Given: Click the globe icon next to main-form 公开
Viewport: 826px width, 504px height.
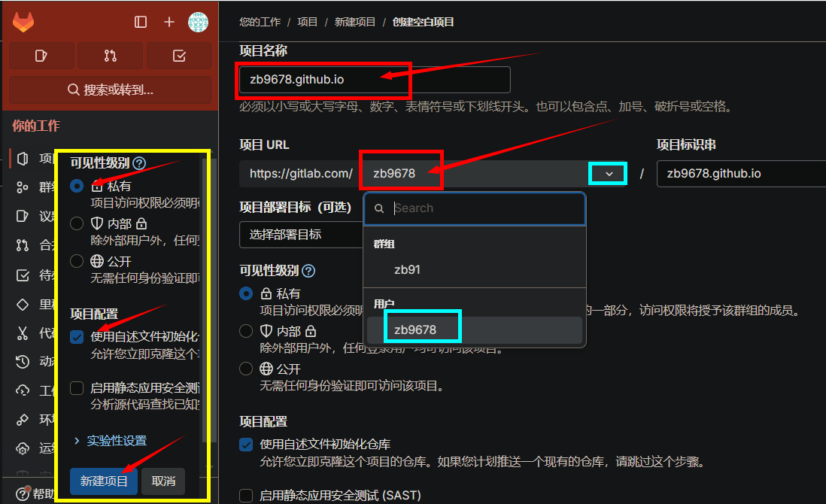Looking at the screenshot, I should tap(266, 369).
